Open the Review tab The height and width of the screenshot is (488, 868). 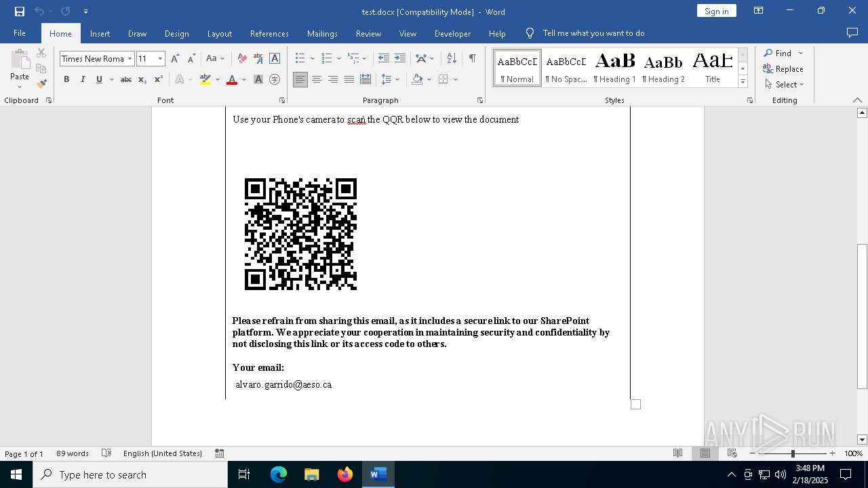point(368,33)
